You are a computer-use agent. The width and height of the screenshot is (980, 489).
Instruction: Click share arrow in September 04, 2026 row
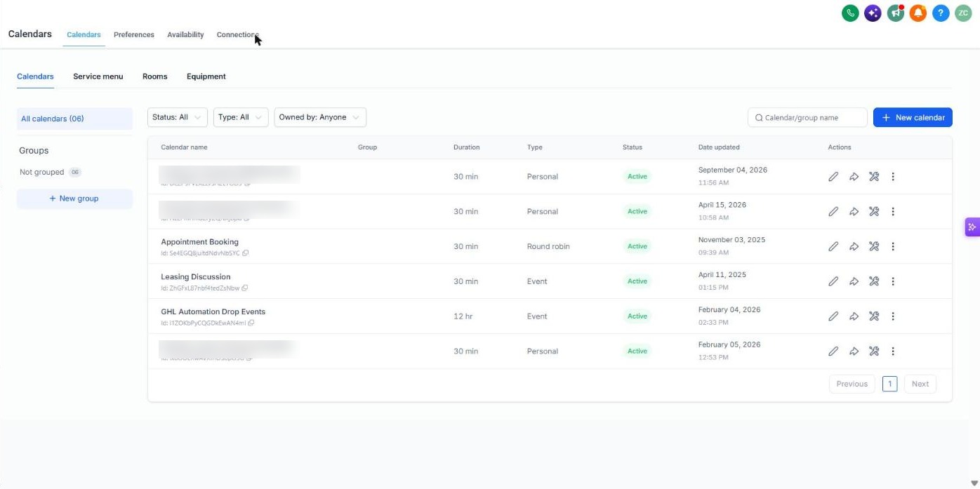[x=854, y=177]
